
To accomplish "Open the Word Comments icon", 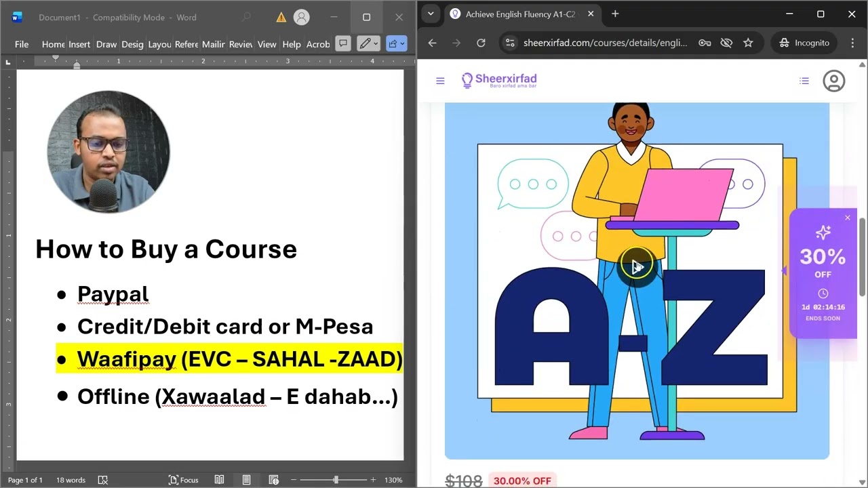I will coord(343,44).
